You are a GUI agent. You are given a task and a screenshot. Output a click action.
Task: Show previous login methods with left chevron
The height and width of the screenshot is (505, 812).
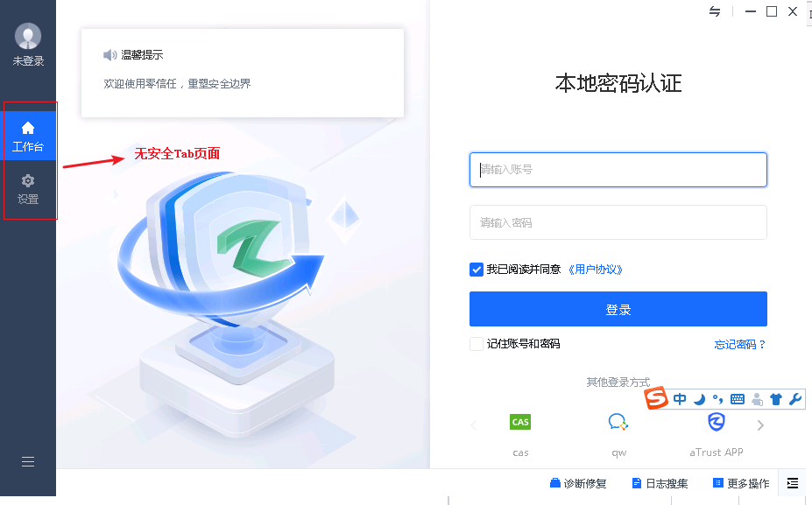point(473,425)
